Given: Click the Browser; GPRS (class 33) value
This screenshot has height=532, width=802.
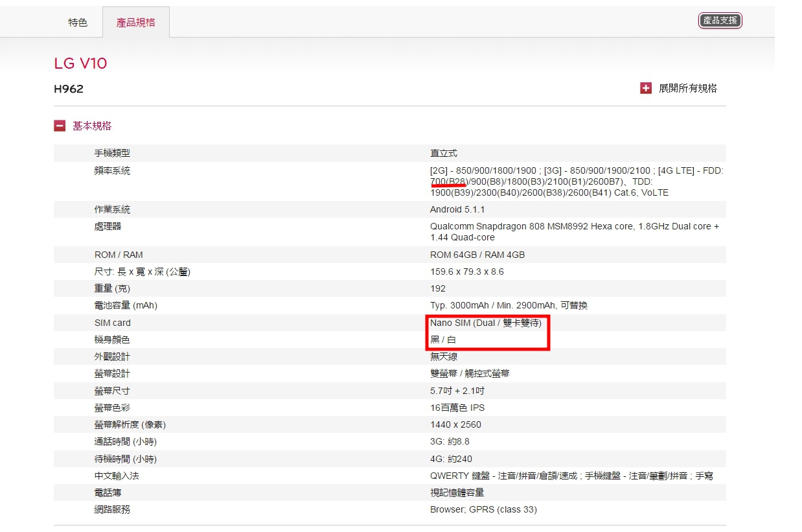Looking at the screenshot, I should point(483,509).
